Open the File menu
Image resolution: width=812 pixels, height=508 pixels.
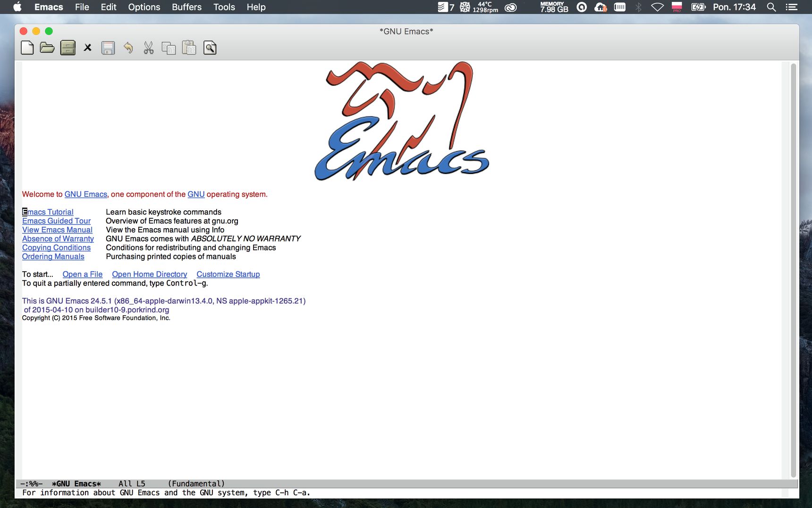pyautogui.click(x=82, y=7)
